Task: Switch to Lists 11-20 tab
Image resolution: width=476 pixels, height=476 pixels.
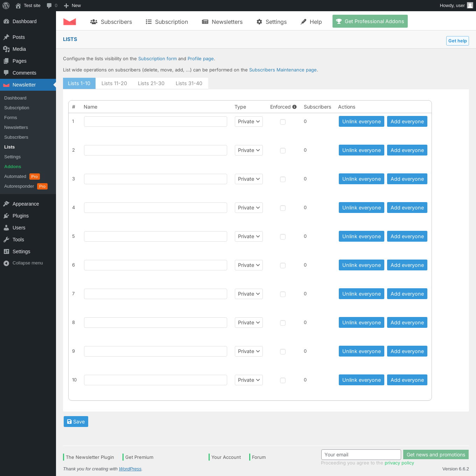Action: [x=114, y=83]
